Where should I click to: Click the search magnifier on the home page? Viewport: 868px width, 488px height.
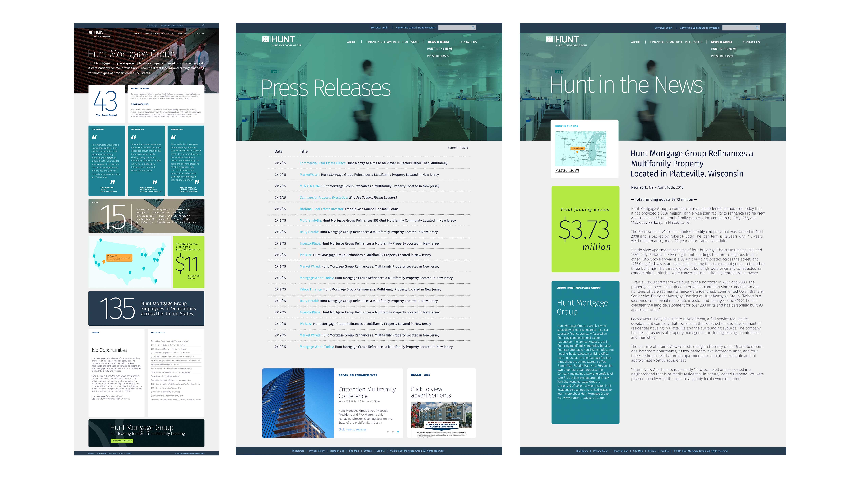203,26
